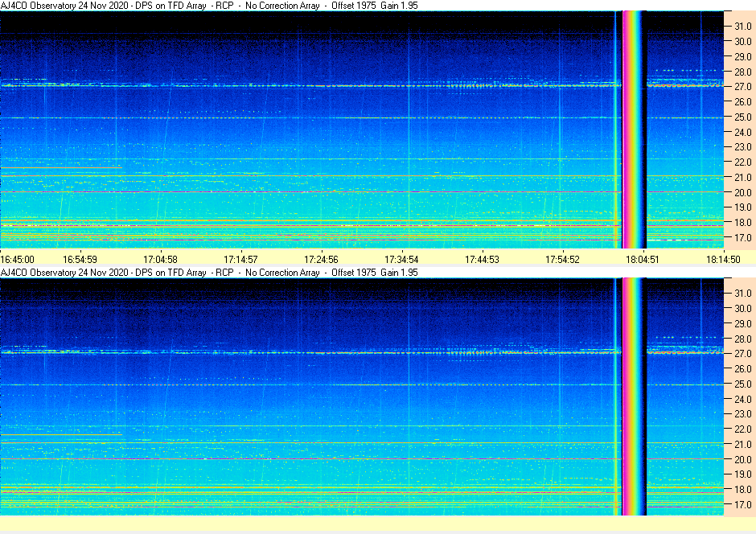Pick the 26.0 axis label in lower spectrogram

pos(743,368)
